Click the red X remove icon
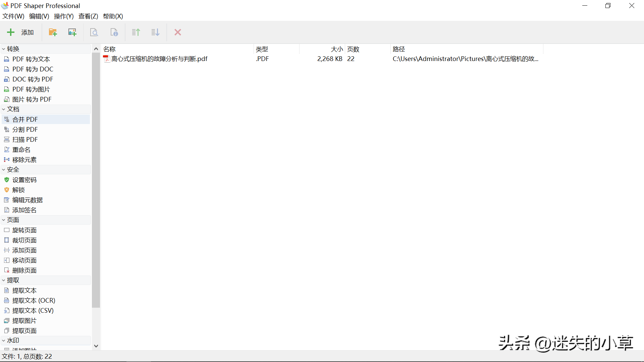 (178, 32)
